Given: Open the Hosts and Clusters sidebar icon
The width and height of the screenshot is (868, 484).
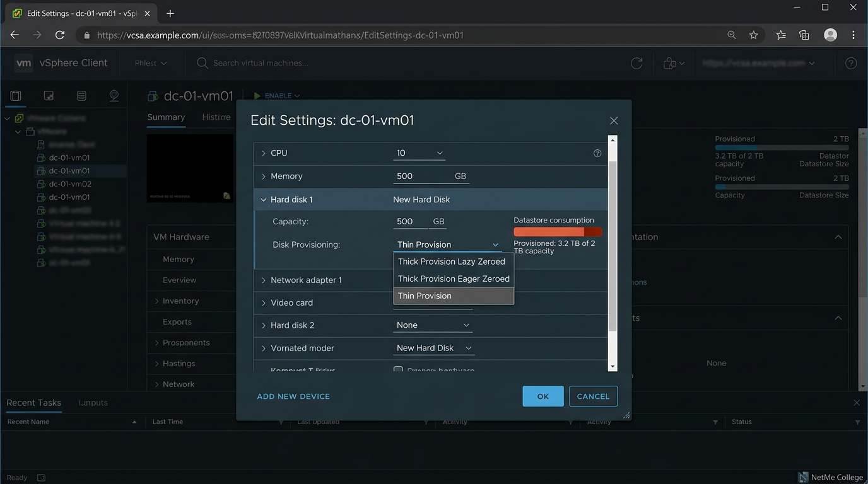Looking at the screenshot, I should pos(16,96).
